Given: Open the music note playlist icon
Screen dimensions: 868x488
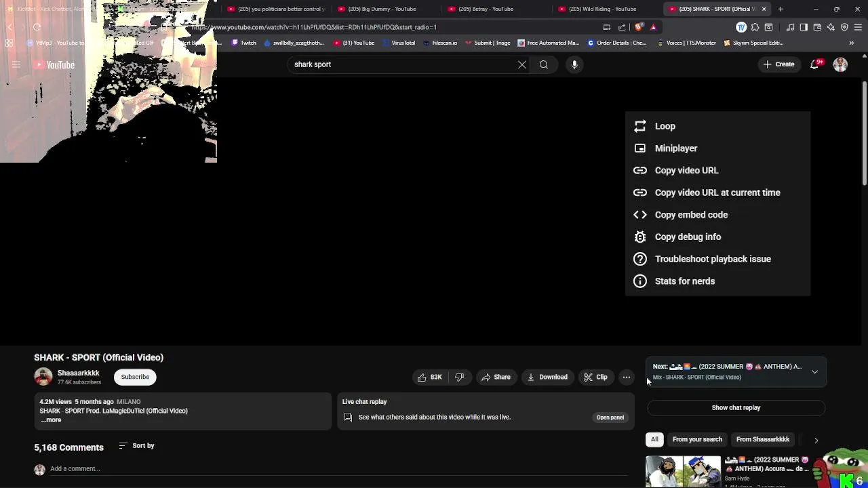Looking at the screenshot, I should point(790,27).
